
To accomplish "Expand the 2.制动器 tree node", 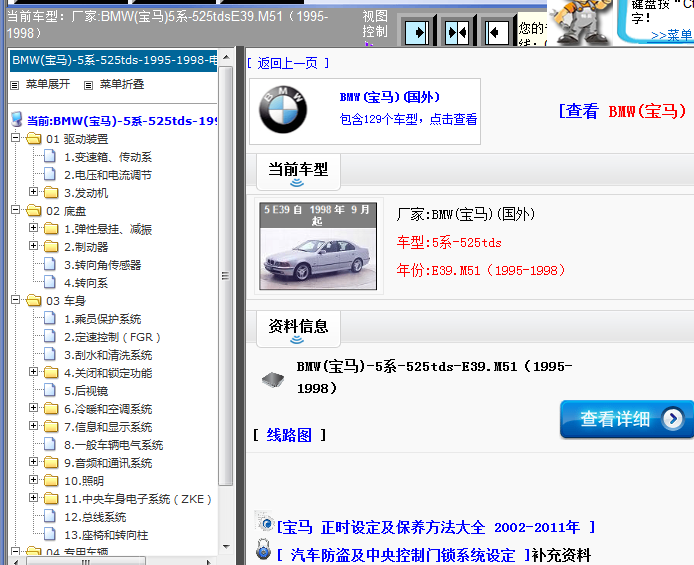I will click(x=34, y=246).
